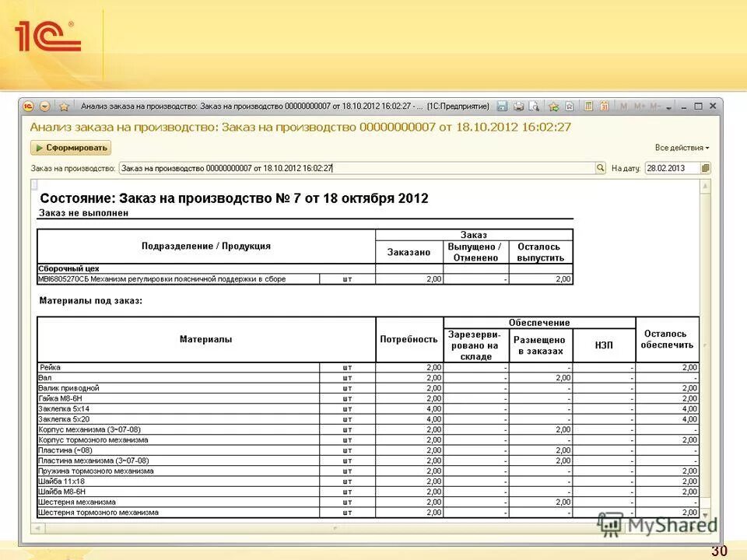Image resolution: width=747 pixels, height=560 pixels.
Task: Select the Шайба 11х18 material row
Action: (x=368, y=481)
